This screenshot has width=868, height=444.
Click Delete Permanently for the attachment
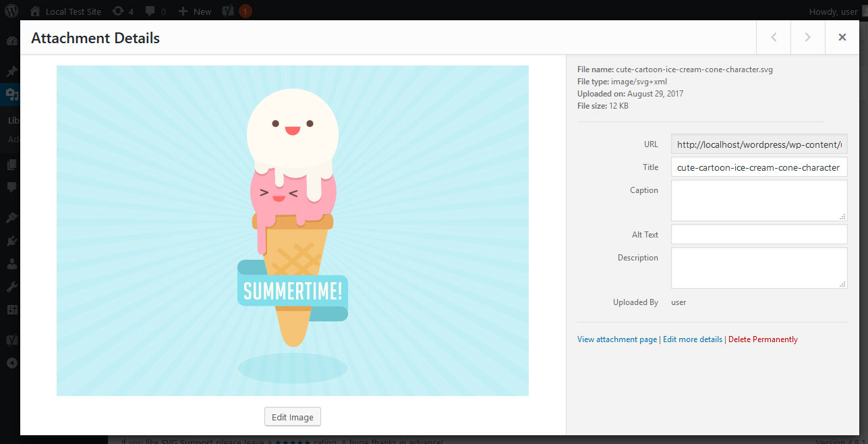click(763, 339)
